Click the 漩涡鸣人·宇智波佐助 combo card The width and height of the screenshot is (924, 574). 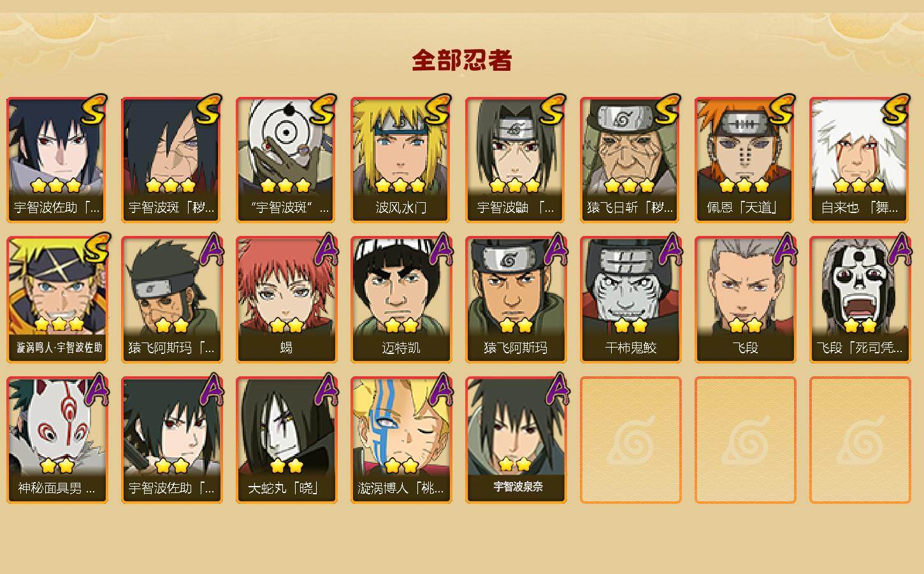(57, 300)
